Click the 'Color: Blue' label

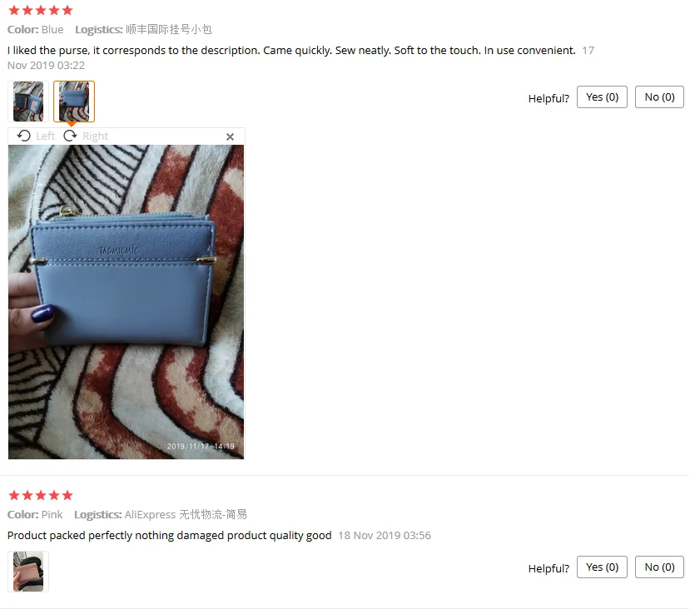pyautogui.click(x=36, y=30)
